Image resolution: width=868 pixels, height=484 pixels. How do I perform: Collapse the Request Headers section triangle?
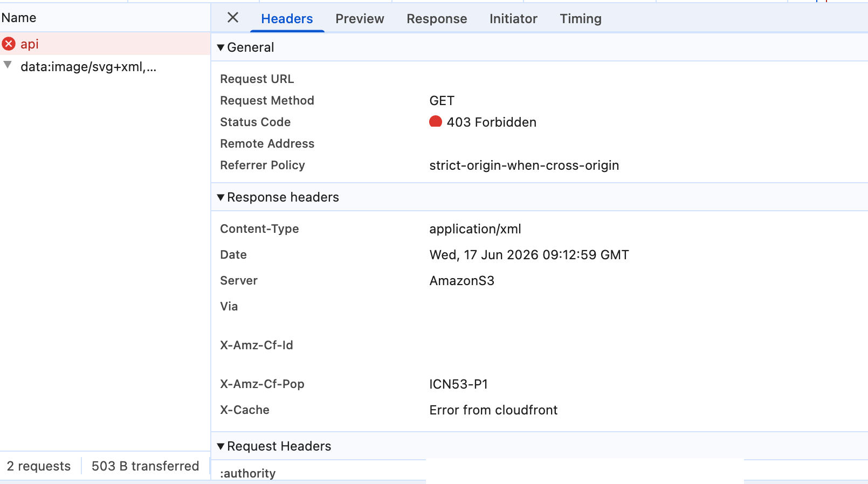(x=221, y=446)
